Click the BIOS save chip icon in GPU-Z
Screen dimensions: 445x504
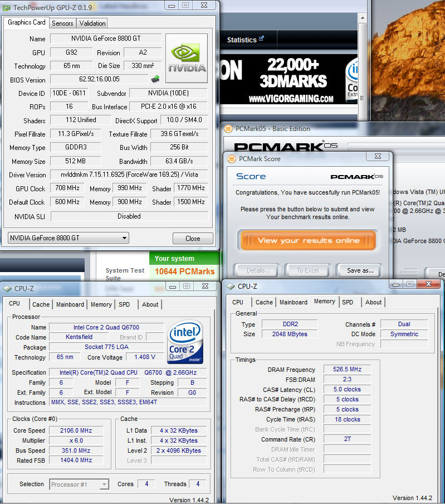(x=155, y=79)
